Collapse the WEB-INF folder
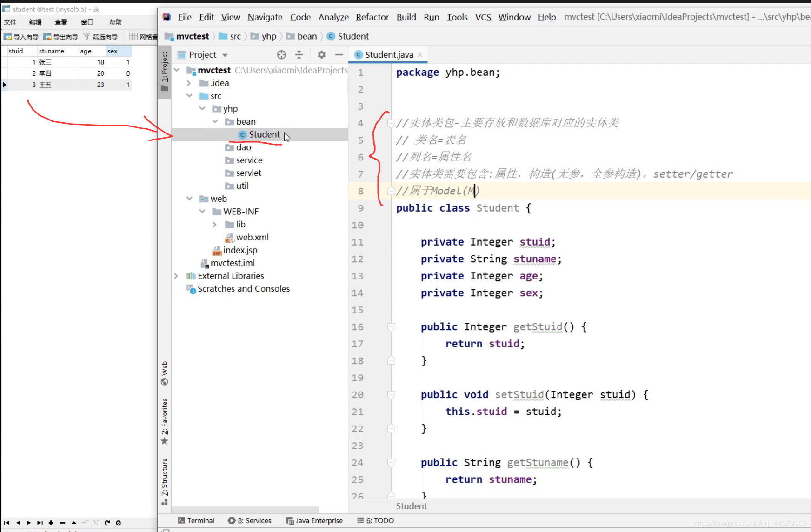Screen dimensions: 811x532 click(202, 212)
